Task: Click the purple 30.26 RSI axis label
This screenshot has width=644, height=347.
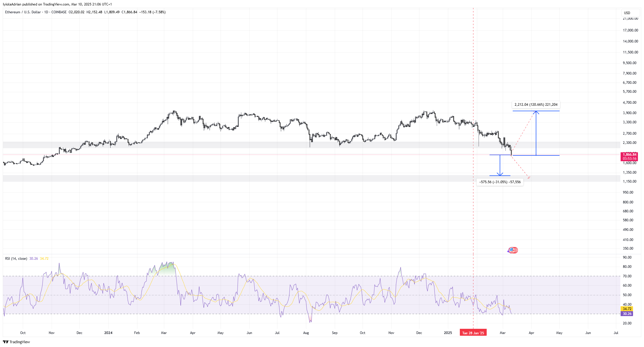Action: [x=627, y=314]
